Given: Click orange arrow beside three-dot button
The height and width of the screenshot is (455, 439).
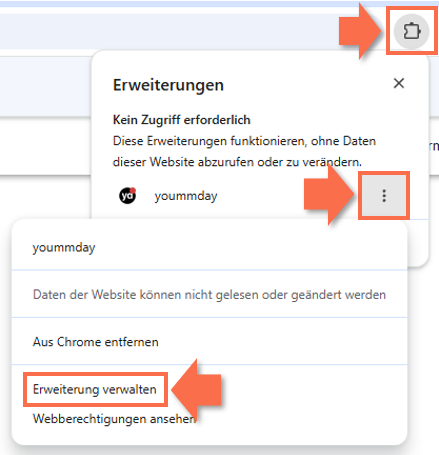Looking at the screenshot, I should pos(328,196).
